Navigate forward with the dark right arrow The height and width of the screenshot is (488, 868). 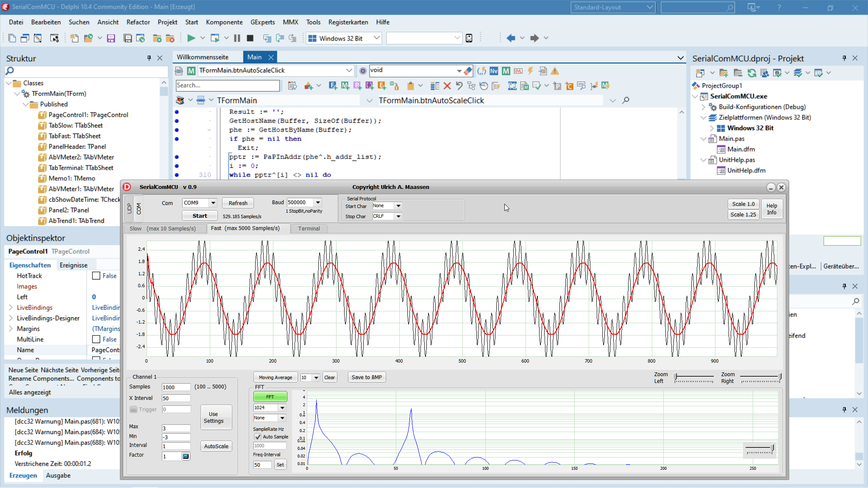[534, 38]
